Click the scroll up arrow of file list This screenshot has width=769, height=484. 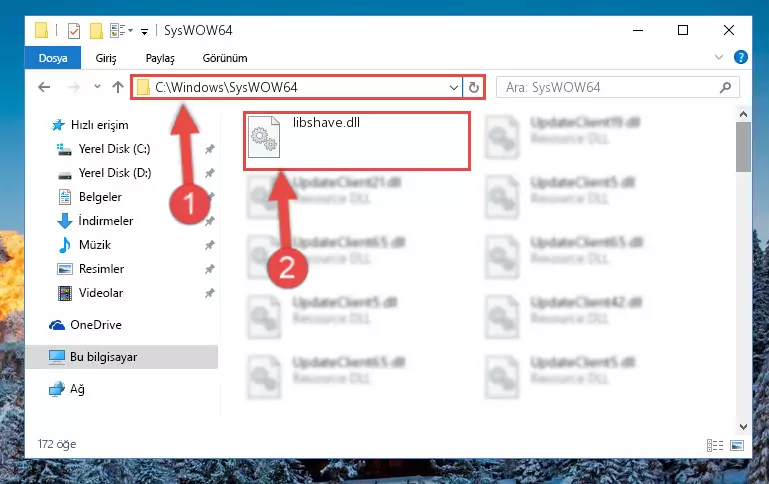tap(743, 114)
